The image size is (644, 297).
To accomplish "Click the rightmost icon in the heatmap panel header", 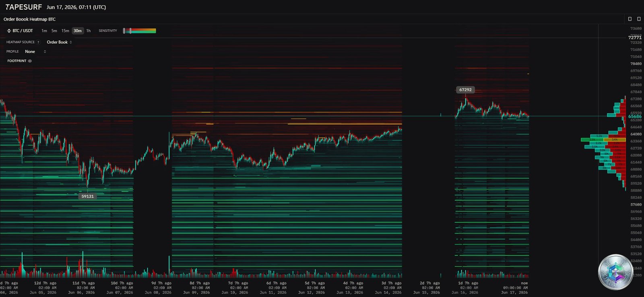I will pos(639,19).
